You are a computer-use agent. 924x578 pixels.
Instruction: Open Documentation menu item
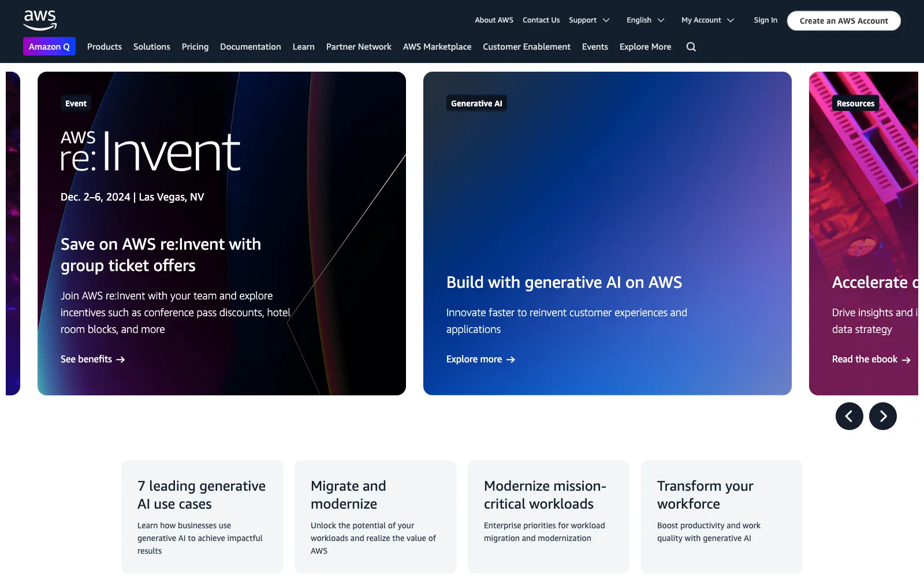pos(251,47)
